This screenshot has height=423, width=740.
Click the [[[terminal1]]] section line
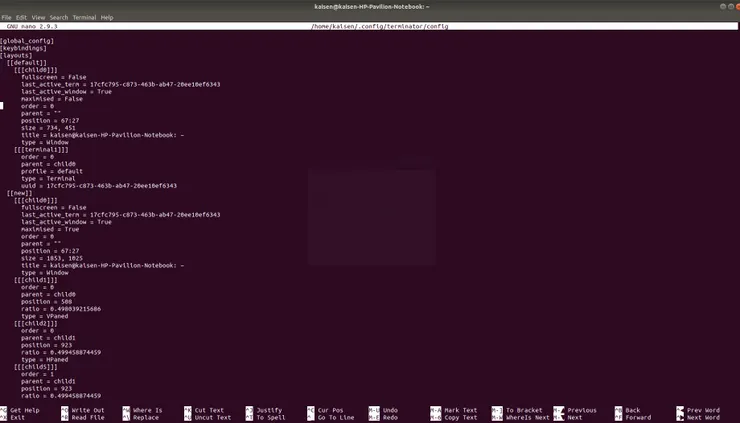[41, 150]
